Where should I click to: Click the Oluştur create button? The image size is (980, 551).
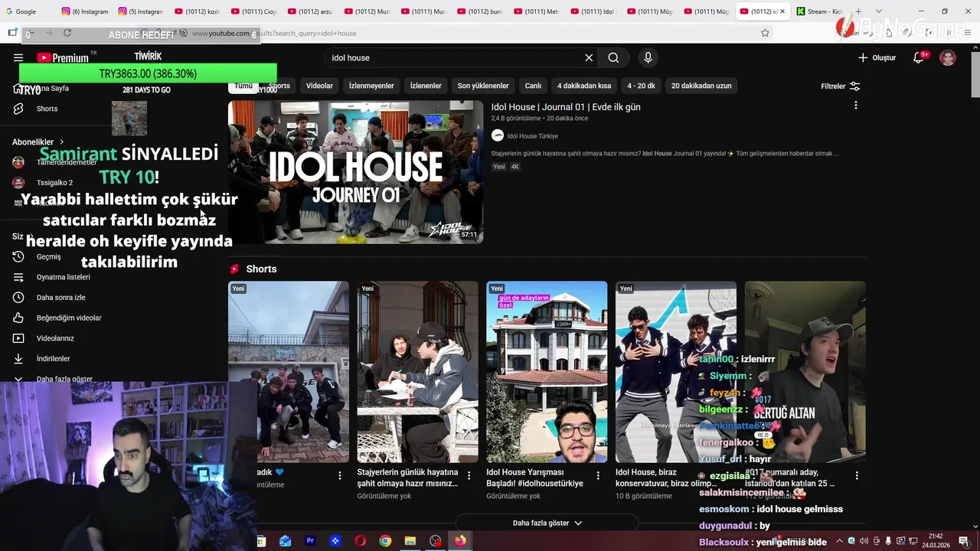(x=877, y=57)
